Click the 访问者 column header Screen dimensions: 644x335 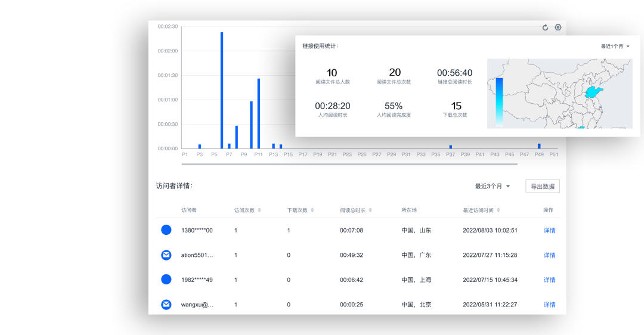pos(189,210)
